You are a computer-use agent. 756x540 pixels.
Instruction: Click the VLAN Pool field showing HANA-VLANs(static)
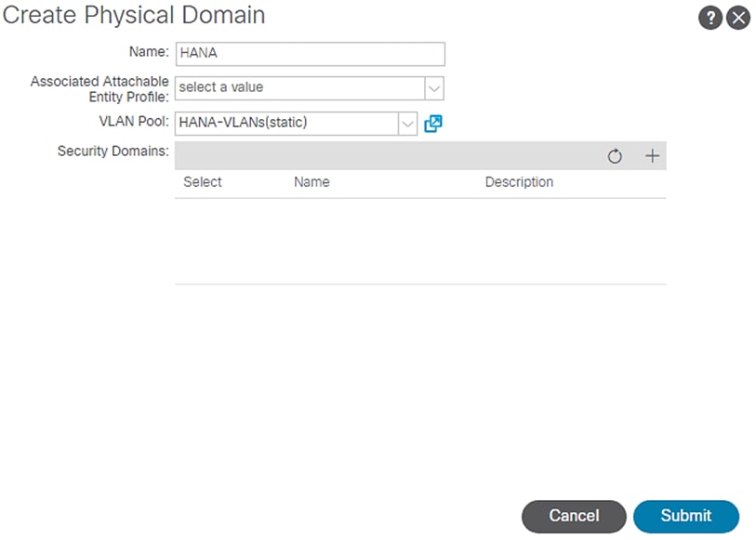tap(286, 123)
